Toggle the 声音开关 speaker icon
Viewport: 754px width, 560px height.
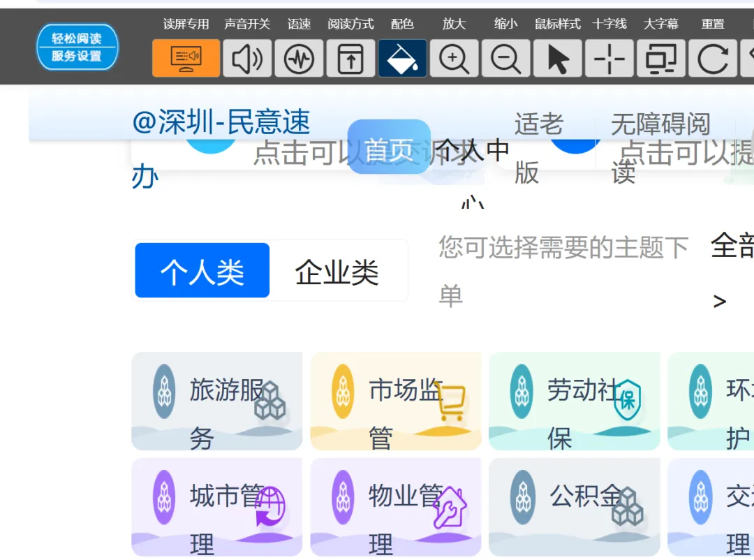click(247, 59)
